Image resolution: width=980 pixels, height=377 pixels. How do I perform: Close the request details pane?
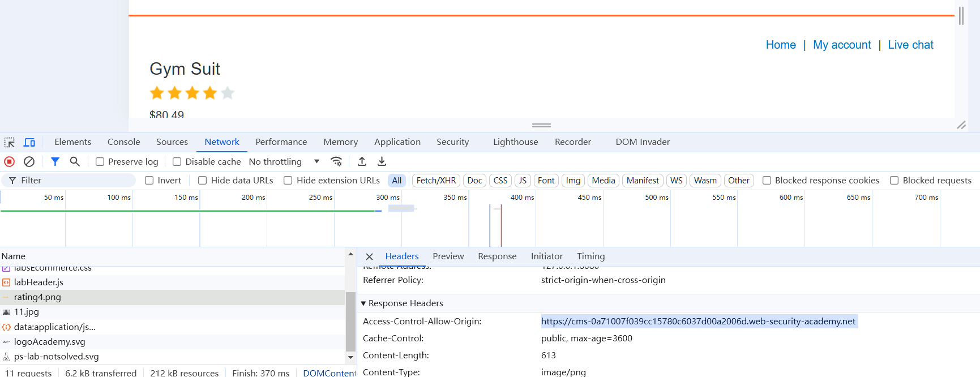369,257
